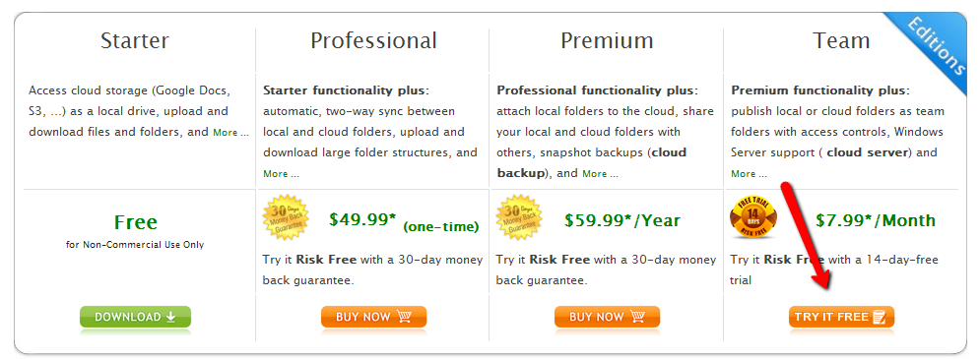Open the Professional plan More link

[282, 173]
